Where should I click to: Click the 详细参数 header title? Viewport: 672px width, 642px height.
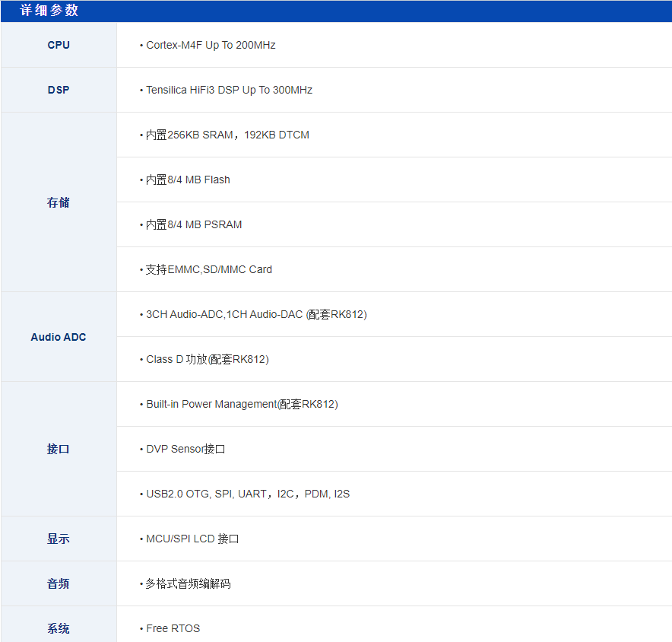49,11
